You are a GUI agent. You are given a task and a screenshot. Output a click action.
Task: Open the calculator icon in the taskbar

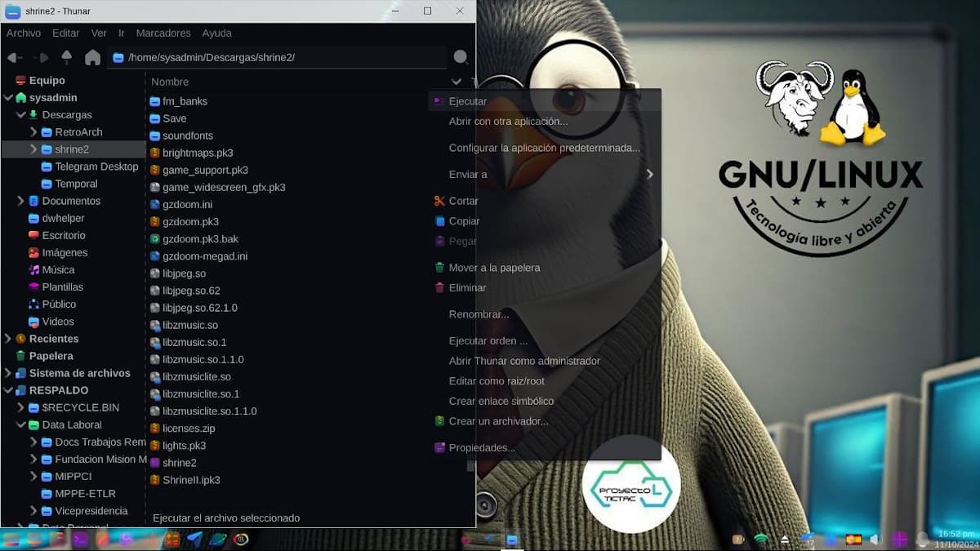(x=172, y=539)
